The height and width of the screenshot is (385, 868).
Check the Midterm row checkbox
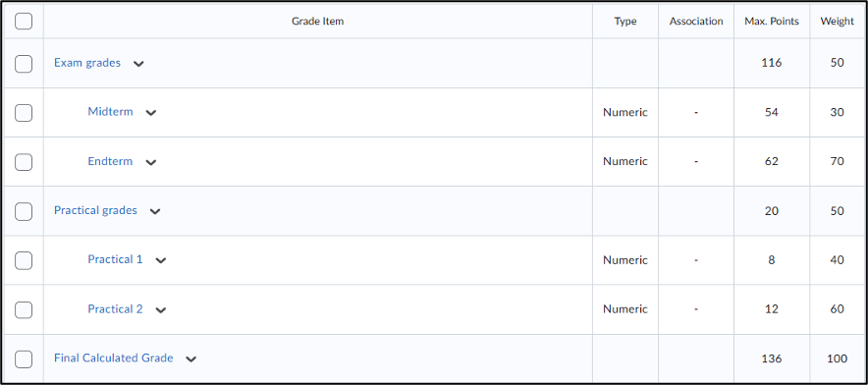tap(24, 112)
